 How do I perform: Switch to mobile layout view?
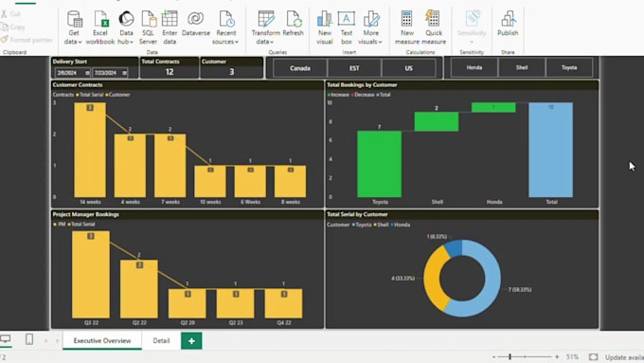(x=29, y=339)
